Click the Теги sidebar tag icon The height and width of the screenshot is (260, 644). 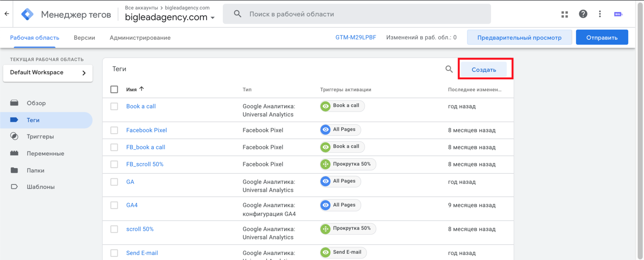pos(14,120)
